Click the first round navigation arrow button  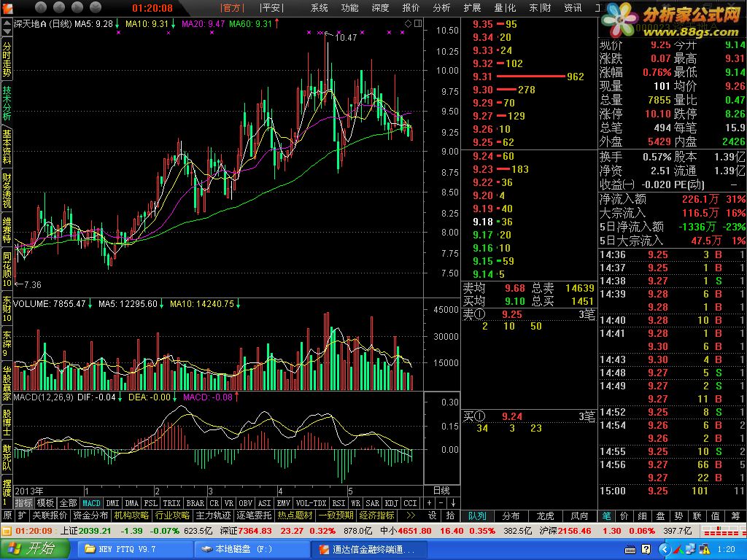point(41,7)
